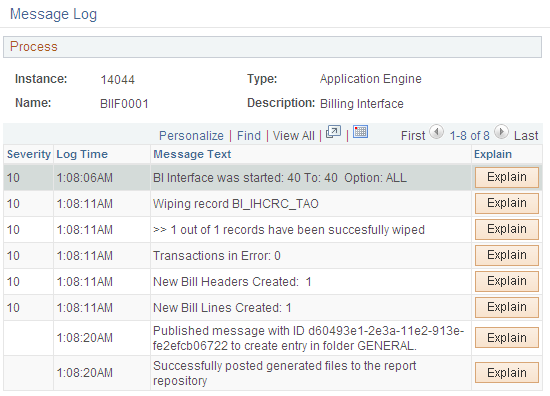Viewport: 550px width, 396px height.
Task: Select instance number 14044
Action: click(118, 80)
